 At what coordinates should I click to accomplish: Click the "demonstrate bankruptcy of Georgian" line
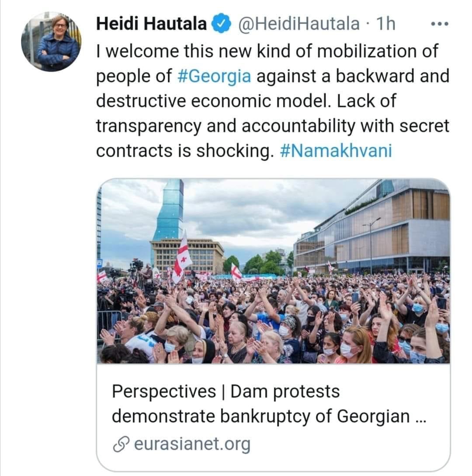coord(260,417)
